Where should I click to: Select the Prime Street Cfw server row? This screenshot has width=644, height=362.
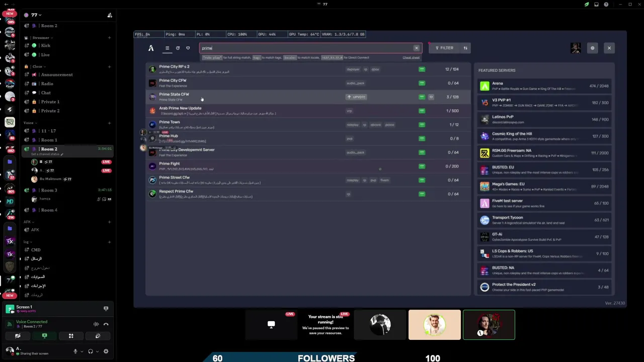tap(308, 180)
